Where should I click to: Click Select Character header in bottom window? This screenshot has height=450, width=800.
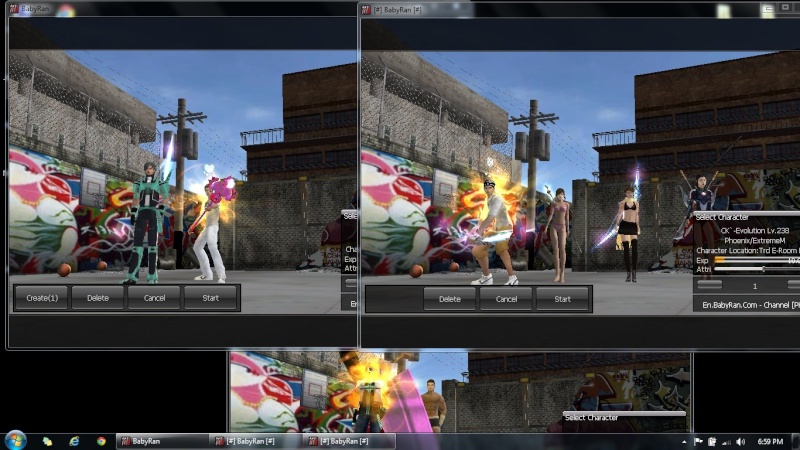point(591,417)
